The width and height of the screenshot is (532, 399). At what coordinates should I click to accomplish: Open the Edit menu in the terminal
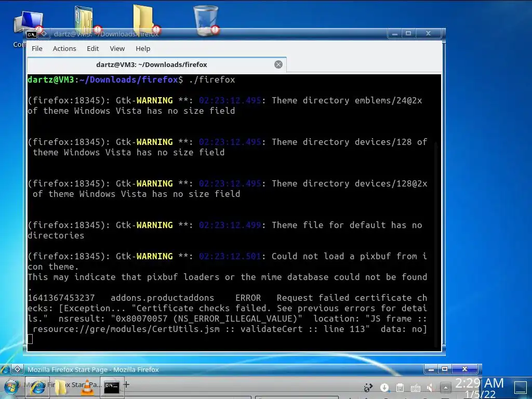point(92,48)
